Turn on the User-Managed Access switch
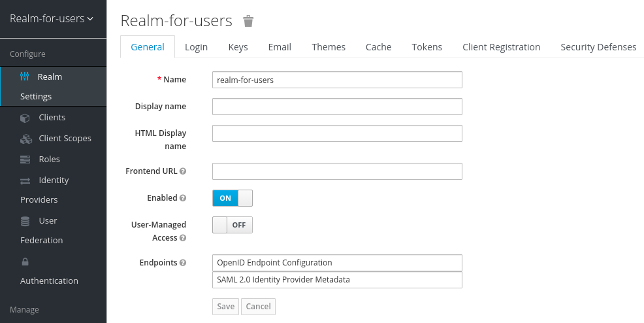Viewport: 644px width, 323px height. click(x=232, y=225)
